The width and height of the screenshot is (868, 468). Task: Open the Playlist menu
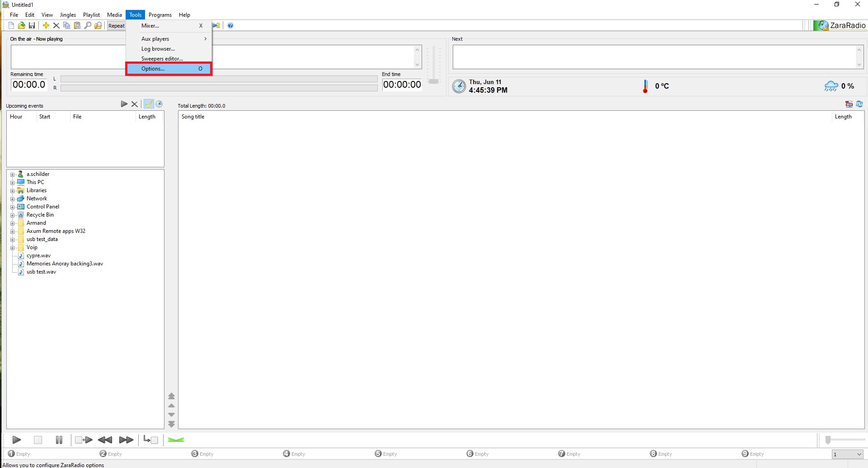(x=91, y=15)
